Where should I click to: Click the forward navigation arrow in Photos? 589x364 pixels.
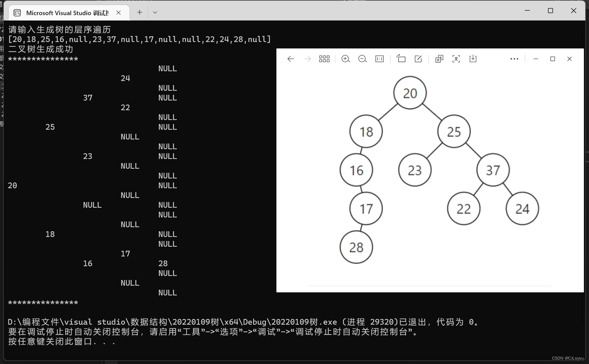(x=308, y=59)
